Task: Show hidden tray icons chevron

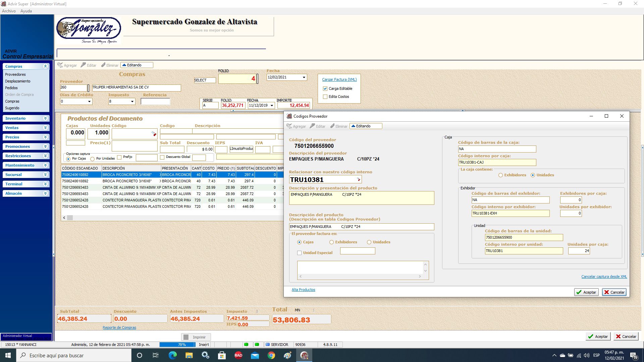Action: click(x=554, y=355)
